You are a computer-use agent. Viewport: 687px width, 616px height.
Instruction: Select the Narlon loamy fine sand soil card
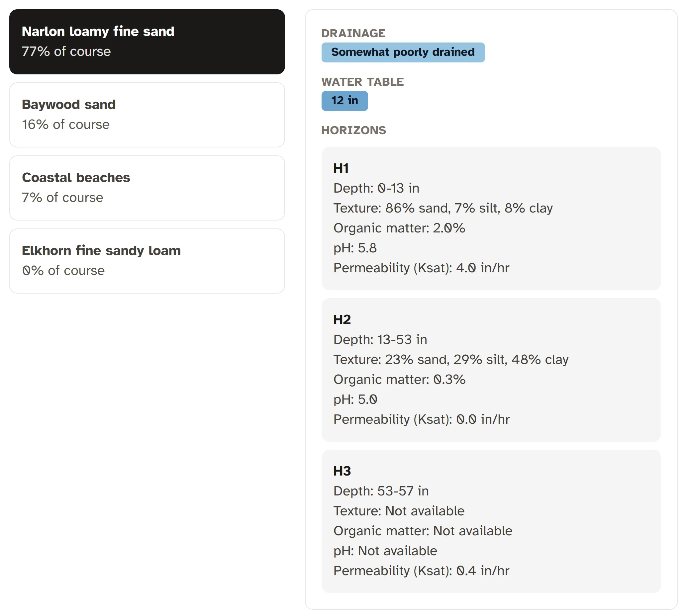coord(147,41)
